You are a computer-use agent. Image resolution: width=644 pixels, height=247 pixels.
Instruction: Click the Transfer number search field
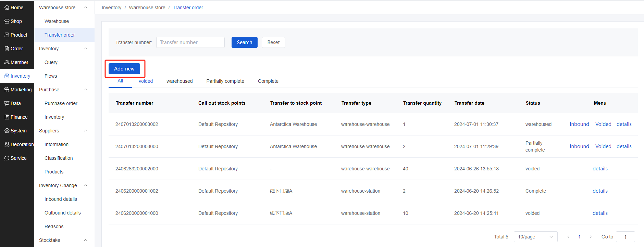[190, 42]
